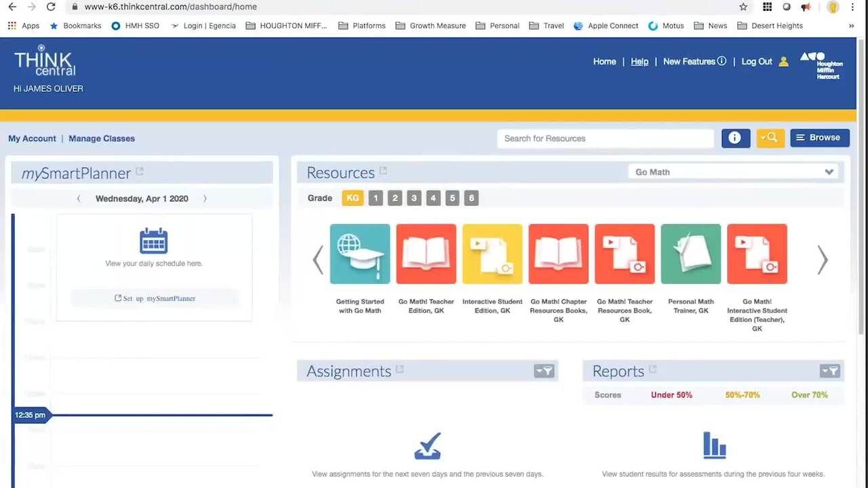
Task: Select grade 1
Action: pos(376,198)
